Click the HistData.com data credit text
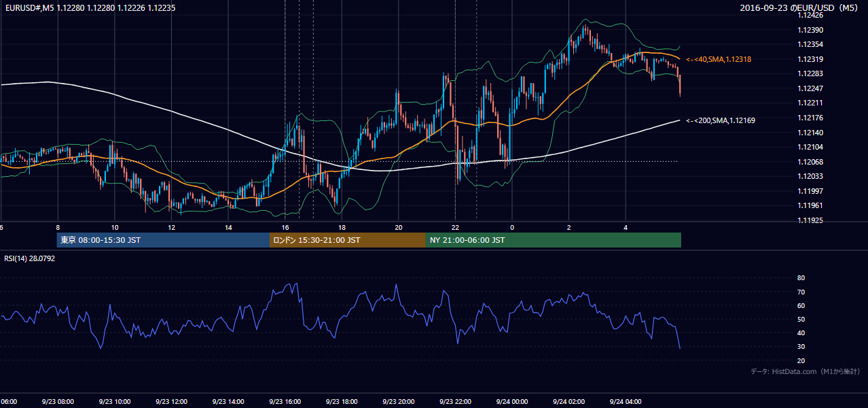Viewport: 868px width, 408px height. (x=806, y=371)
